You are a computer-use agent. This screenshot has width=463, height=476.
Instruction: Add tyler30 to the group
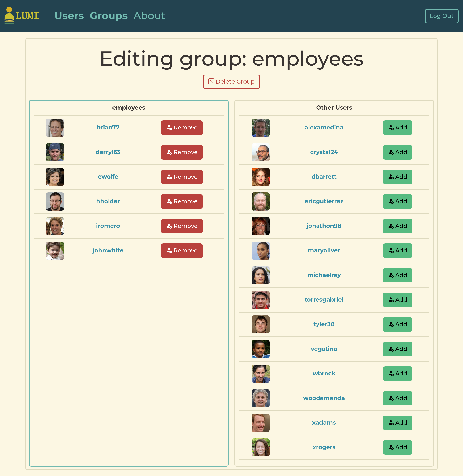coord(397,324)
